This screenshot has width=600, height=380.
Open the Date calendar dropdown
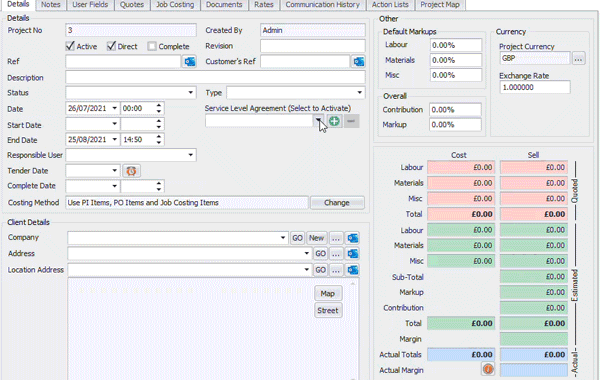[114, 108]
